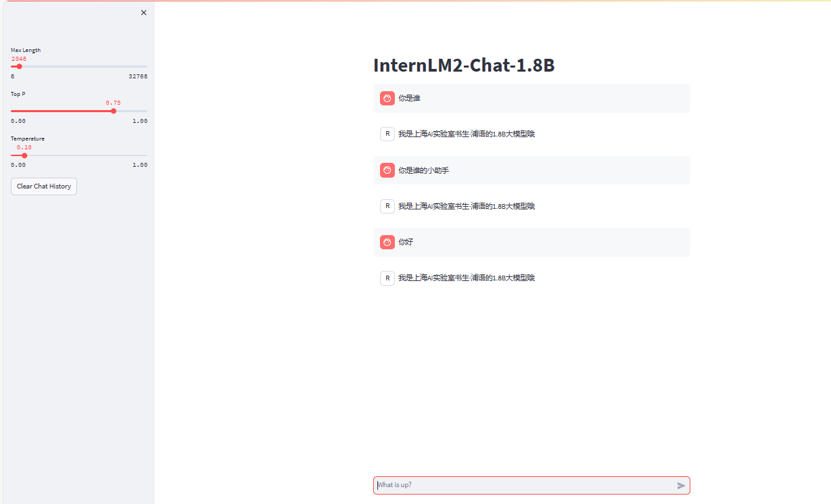Click the first assistant R avatar

(x=387, y=134)
